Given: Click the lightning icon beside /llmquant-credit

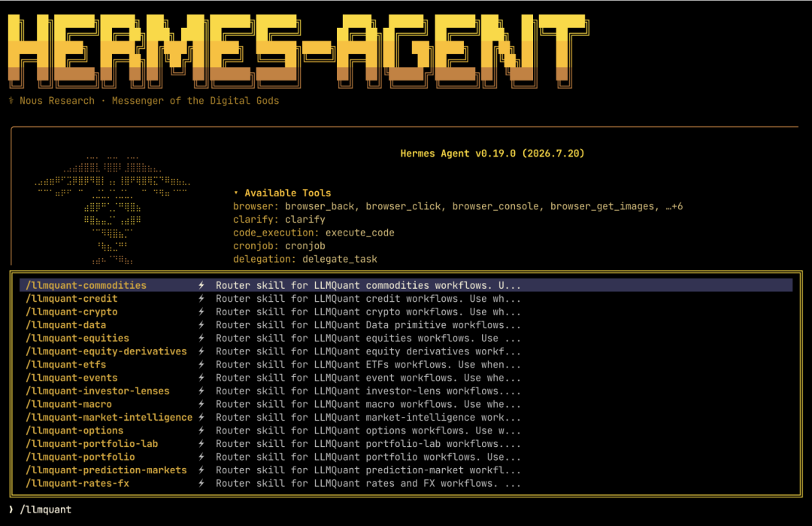Looking at the screenshot, I should tap(201, 299).
